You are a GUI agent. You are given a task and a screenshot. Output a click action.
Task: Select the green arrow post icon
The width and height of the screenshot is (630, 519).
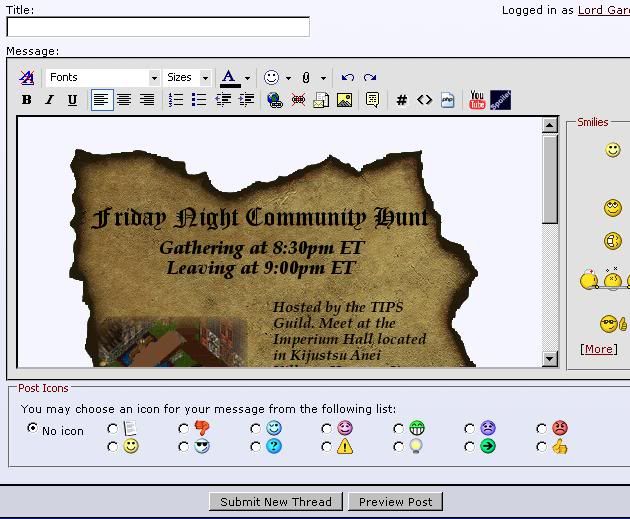click(x=469, y=446)
